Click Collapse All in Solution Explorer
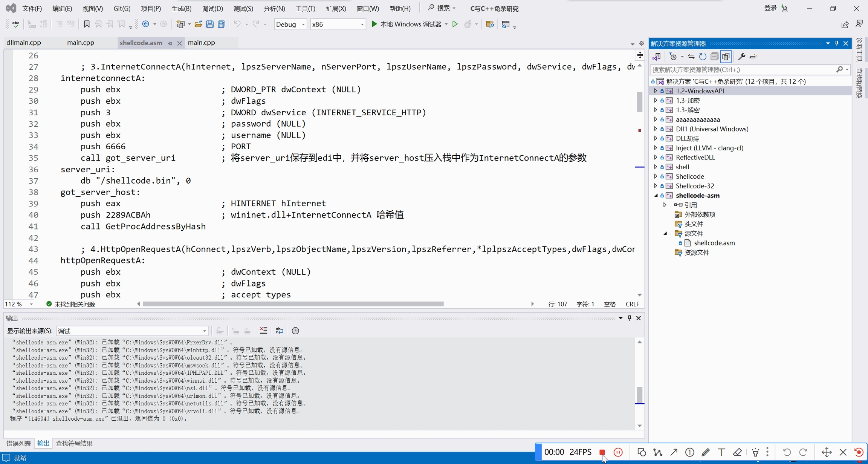 714,57
